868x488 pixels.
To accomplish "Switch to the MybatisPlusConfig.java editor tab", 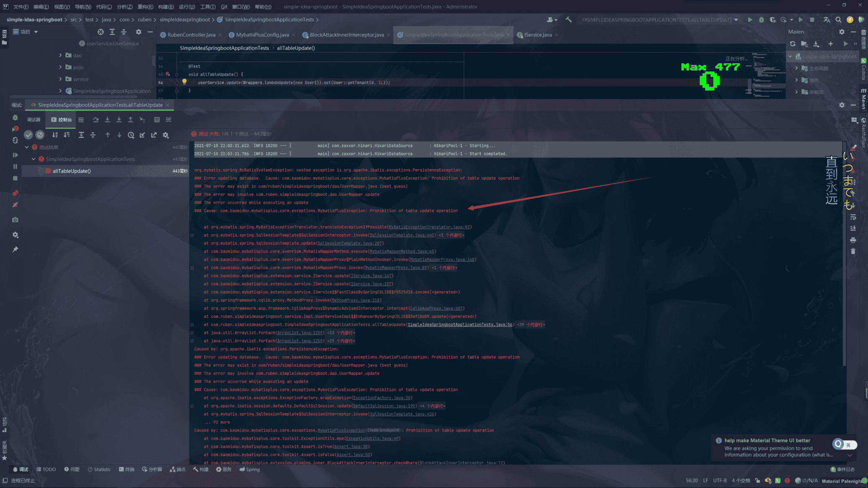I will (x=262, y=35).
